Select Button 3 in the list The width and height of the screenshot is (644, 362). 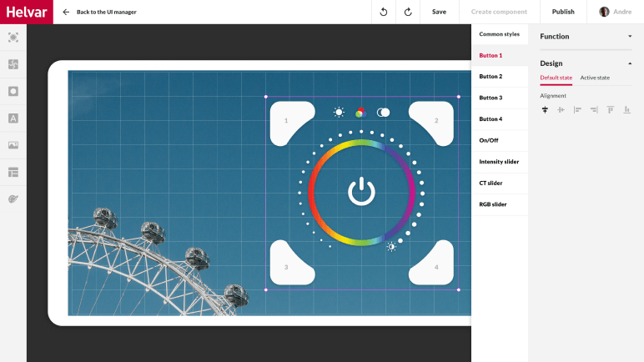tap(500, 98)
